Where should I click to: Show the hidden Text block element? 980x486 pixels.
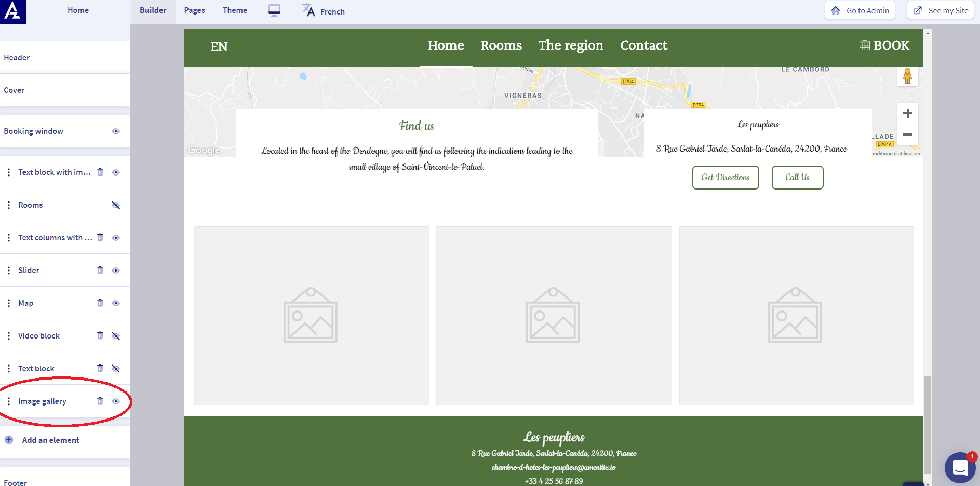116,369
